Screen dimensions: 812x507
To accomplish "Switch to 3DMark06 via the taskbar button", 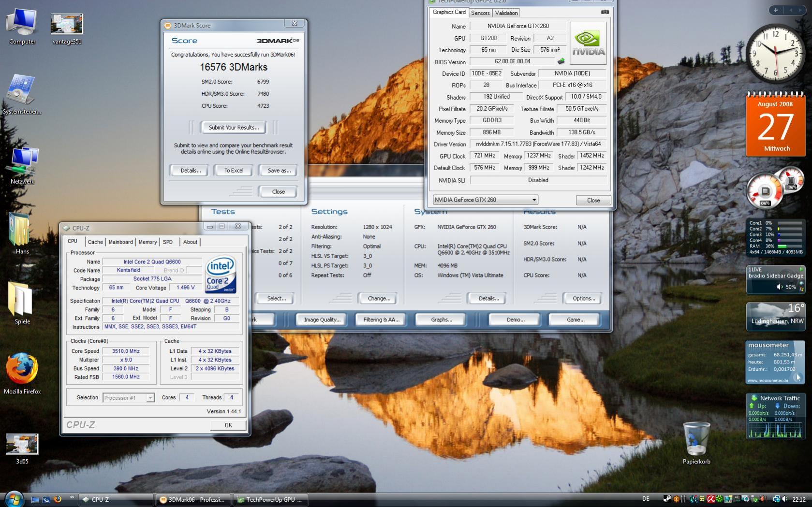I will point(194,500).
